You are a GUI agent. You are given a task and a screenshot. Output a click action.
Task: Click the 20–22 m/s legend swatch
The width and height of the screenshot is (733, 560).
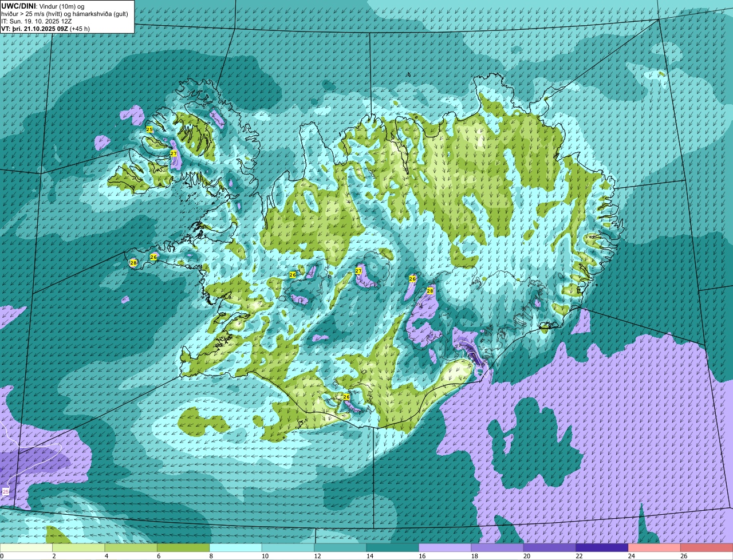pyautogui.click(x=550, y=547)
